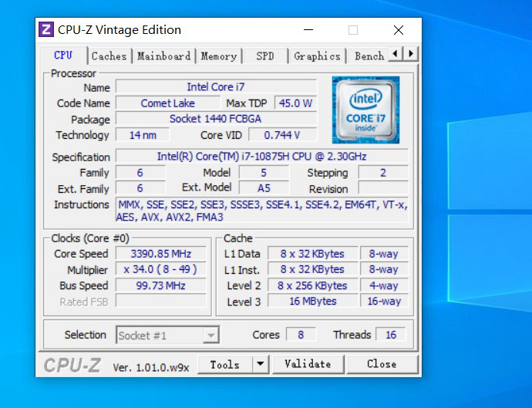Click the Specification field showing i7-10875H
The width and height of the screenshot is (532, 408).
point(261,157)
